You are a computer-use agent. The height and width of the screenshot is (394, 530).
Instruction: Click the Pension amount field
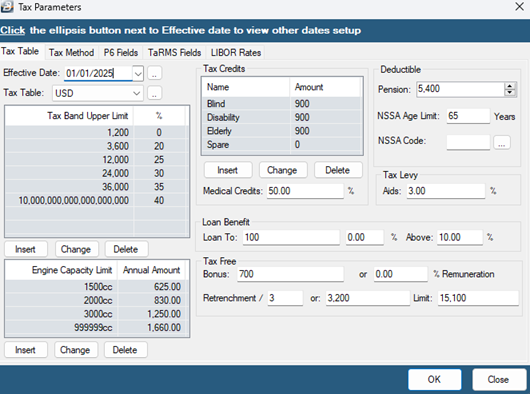click(460, 89)
